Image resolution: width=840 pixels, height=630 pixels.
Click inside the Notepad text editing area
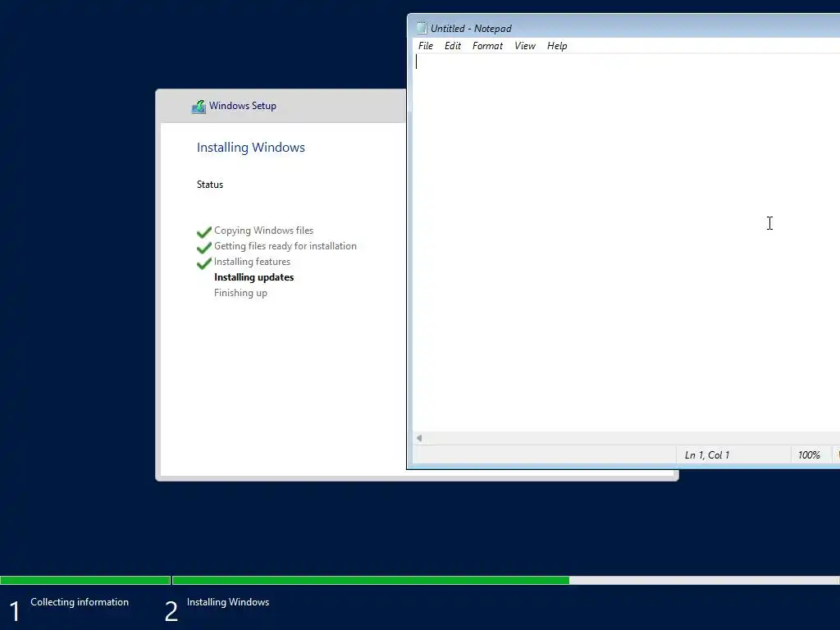click(x=626, y=241)
